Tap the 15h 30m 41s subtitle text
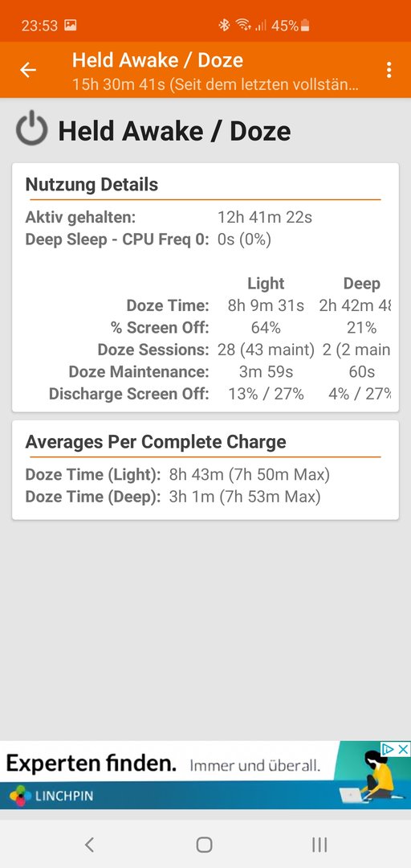Viewport: 411px width, 868px height. click(216, 85)
